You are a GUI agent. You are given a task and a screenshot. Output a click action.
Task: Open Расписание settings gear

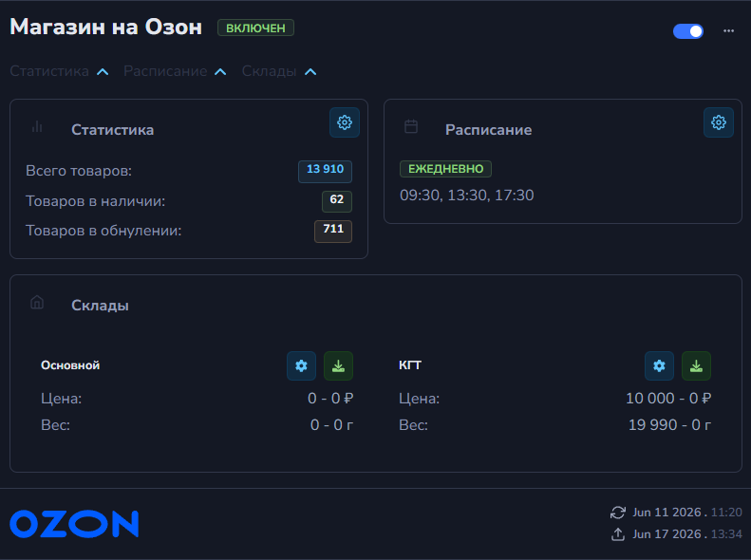719,122
